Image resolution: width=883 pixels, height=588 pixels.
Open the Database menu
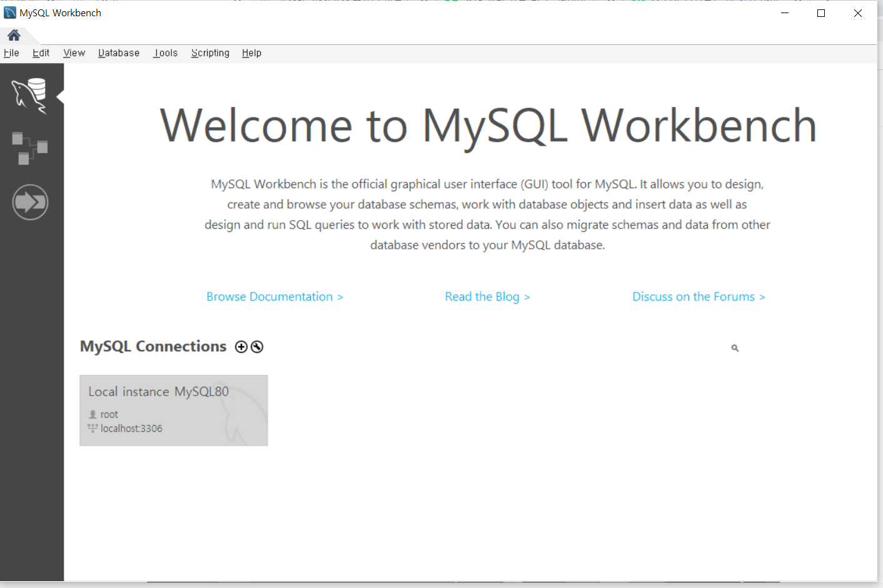119,53
